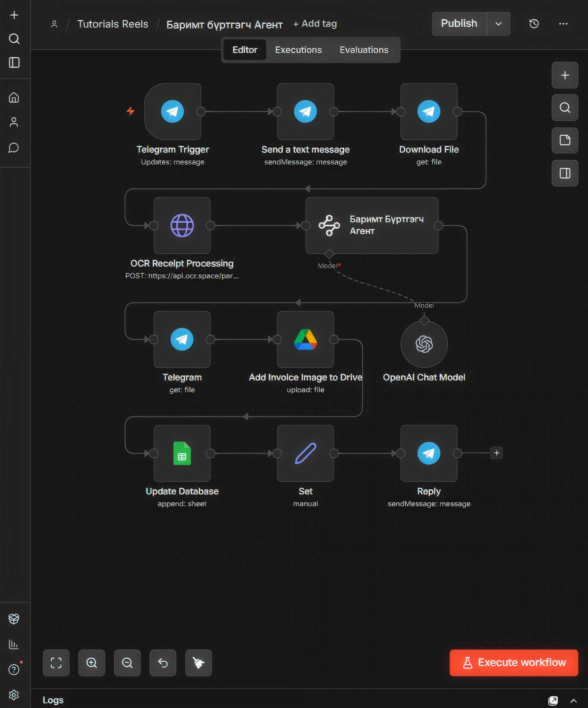The height and width of the screenshot is (708, 588).
Task: Expand the Logs panel chevron
Action: point(573,700)
